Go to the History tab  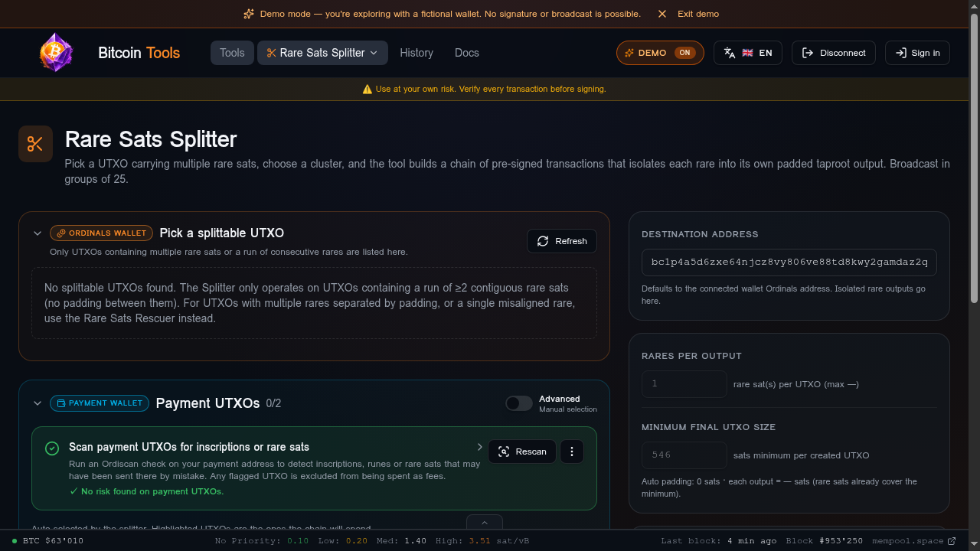[x=416, y=53]
